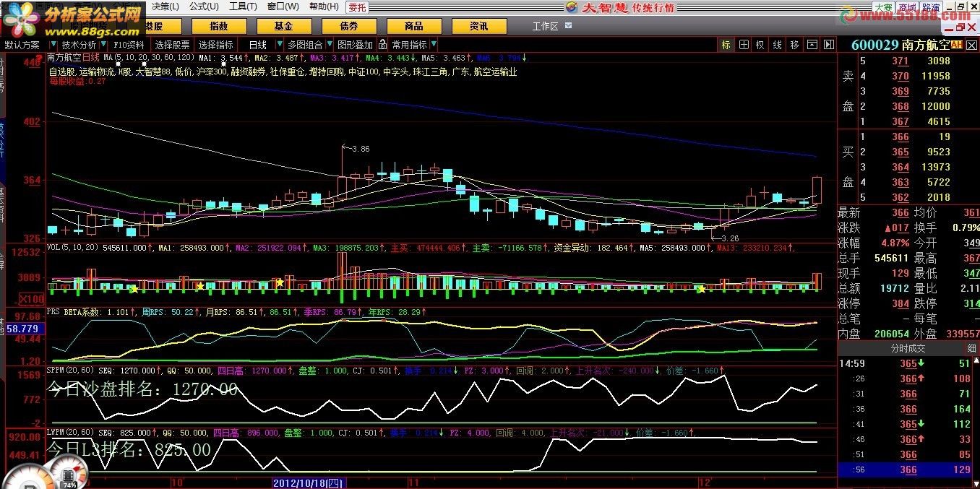Click 选择指标 toolbar button
This screenshot has height=489, width=980.
pyautogui.click(x=216, y=45)
